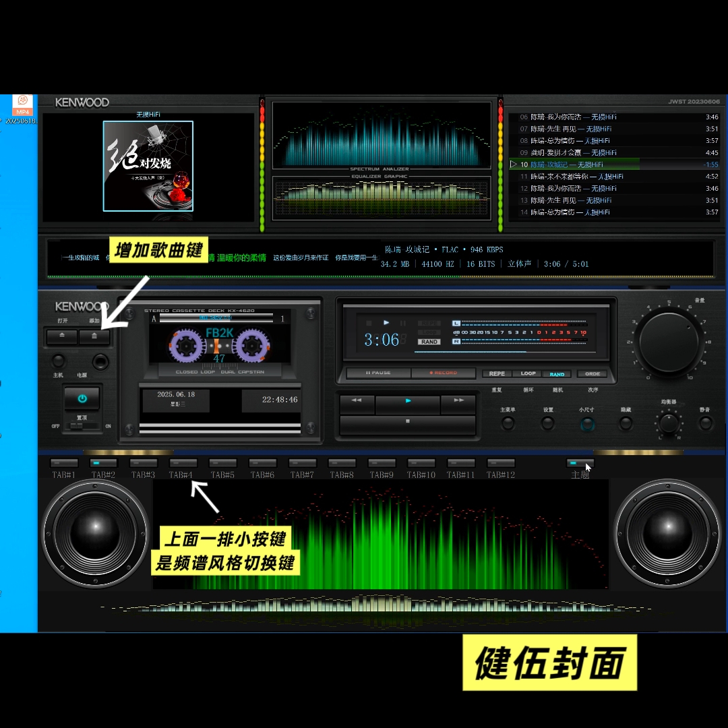Switch spectrum style to TAB#9

[382, 463]
